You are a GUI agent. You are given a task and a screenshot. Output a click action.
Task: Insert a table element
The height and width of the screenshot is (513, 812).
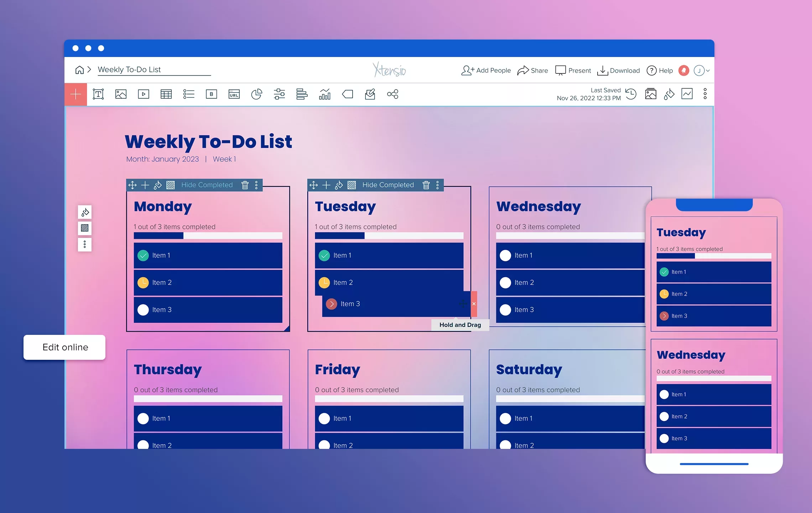click(166, 94)
